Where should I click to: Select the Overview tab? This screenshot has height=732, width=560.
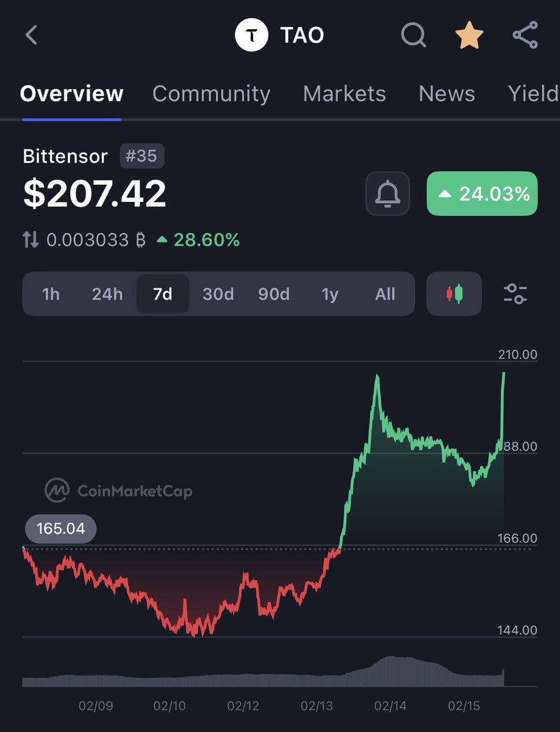pyautogui.click(x=71, y=93)
